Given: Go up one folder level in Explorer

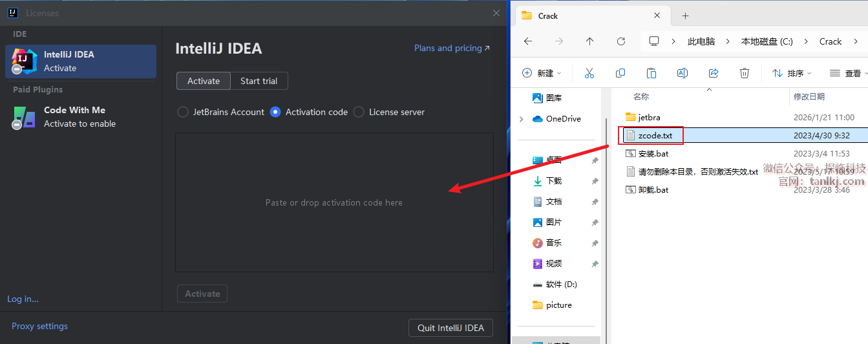Looking at the screenshot, I should pyautogui.click(x=589, y=41).
